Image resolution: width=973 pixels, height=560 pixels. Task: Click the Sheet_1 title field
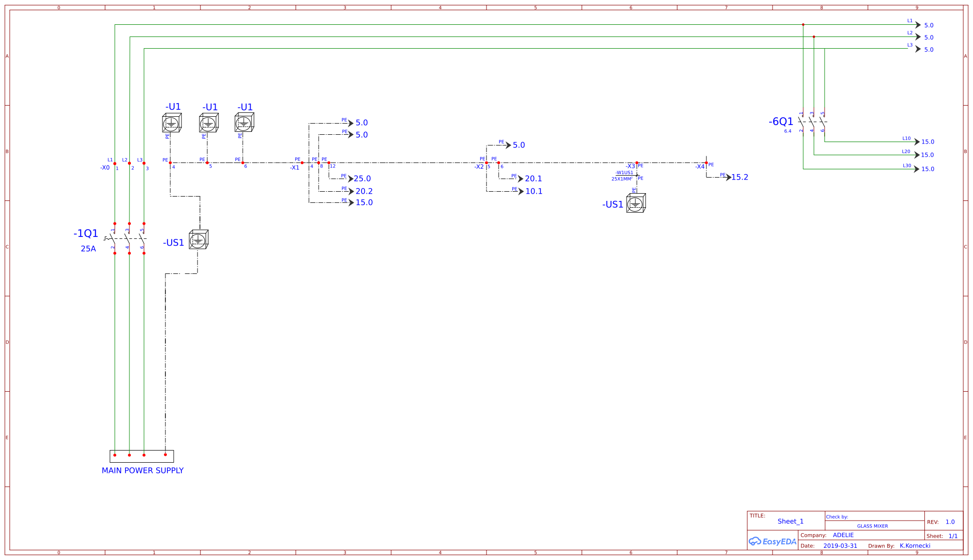click(x=791, y=521)
